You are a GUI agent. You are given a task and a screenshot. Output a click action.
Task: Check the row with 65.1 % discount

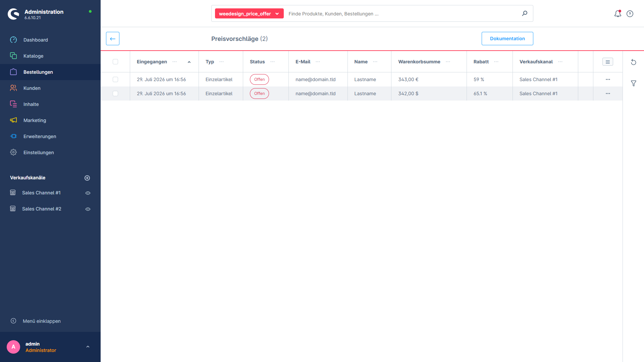pos(115,94)
